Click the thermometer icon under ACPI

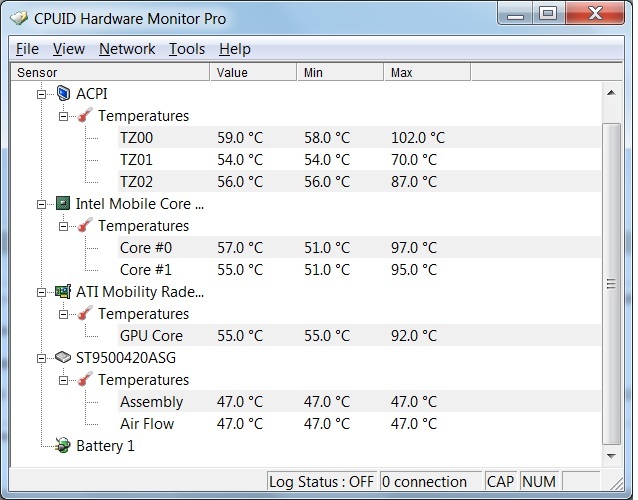(85, 116)
